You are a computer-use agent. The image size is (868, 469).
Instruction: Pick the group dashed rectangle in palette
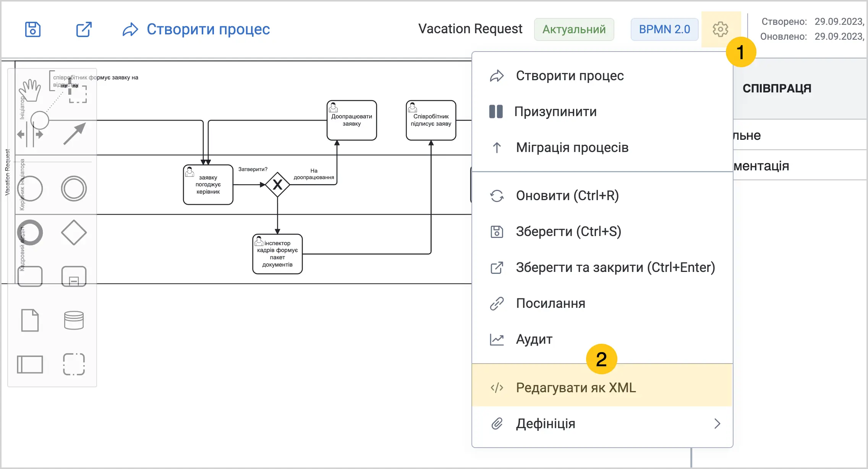tap(74, 364)
